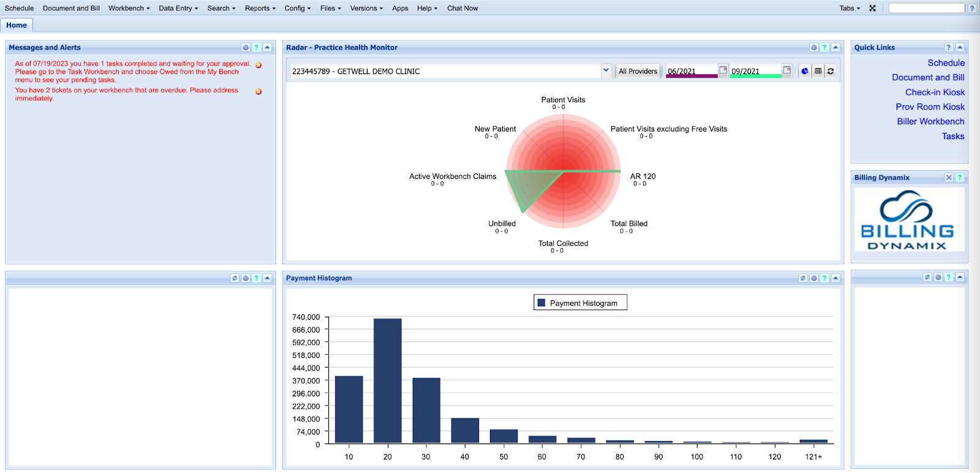
Task: Toggle Payment Histogram legend series visibility
Action: (580, 303)
